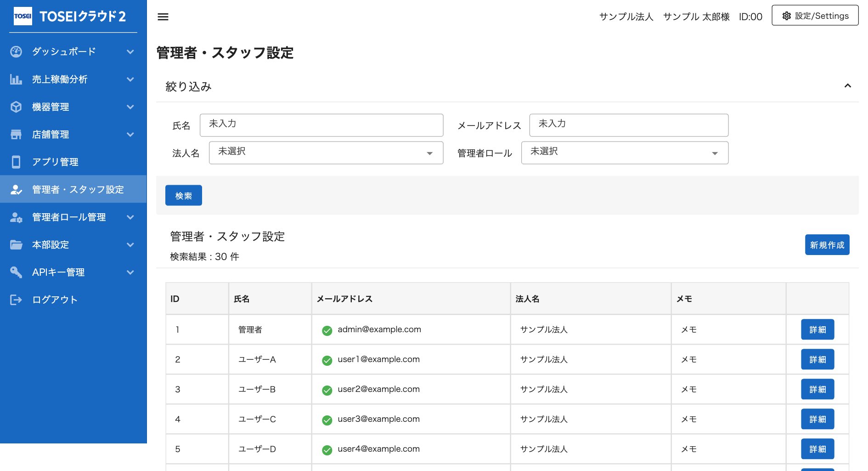Click the APIキー管理 key icon

(x=16, y=272)
